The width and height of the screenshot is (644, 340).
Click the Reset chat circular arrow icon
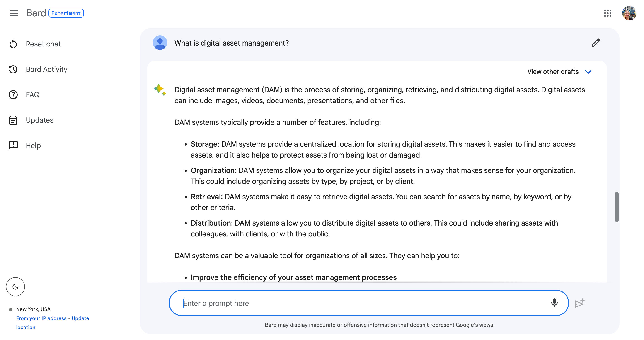point(13,44)
